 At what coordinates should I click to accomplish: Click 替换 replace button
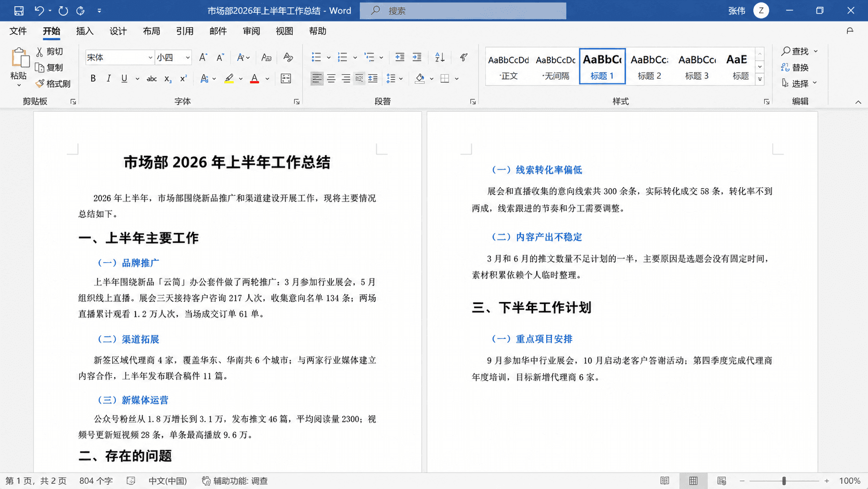pyautogui.click(x=795, y=68)
